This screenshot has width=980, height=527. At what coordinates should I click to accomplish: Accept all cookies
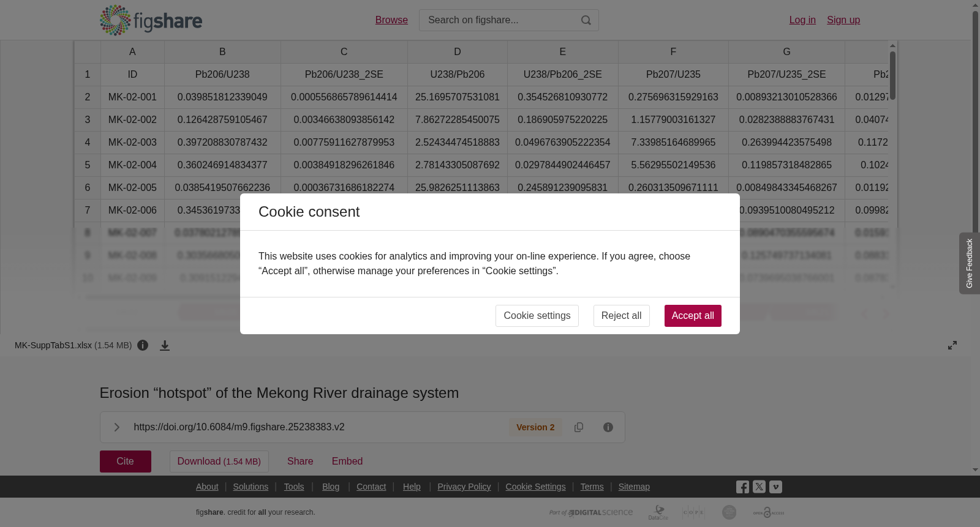(693, 316)
